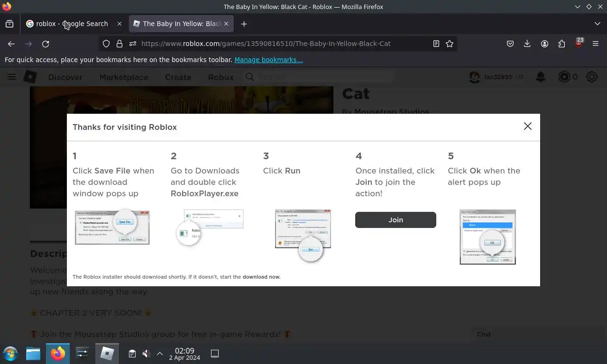Image resolution: width=607 pixels, height=364 pixels.
Task: Click the RobloxPlayer.exe downloads illustration
Action: pos(210,227)
